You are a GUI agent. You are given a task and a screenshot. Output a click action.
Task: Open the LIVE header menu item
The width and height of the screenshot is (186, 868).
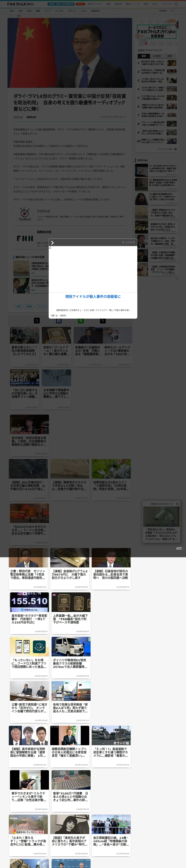[155, 4]
